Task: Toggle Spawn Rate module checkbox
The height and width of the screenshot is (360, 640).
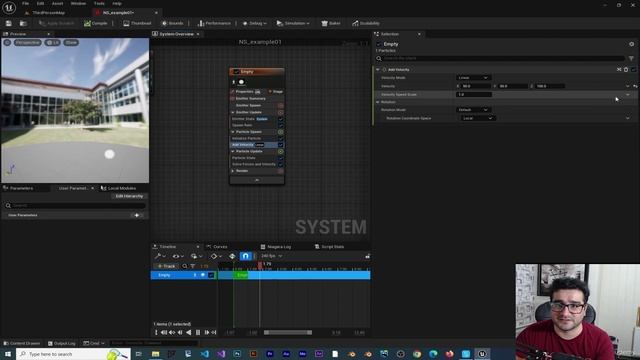Action: coord(281,125)
